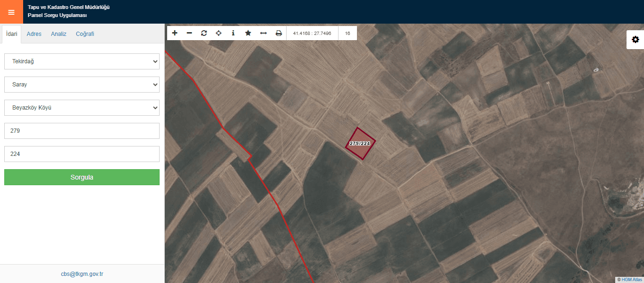Refresh the map view
The width and height of the screenshot is (644, 283).
[x=204, y=33]
